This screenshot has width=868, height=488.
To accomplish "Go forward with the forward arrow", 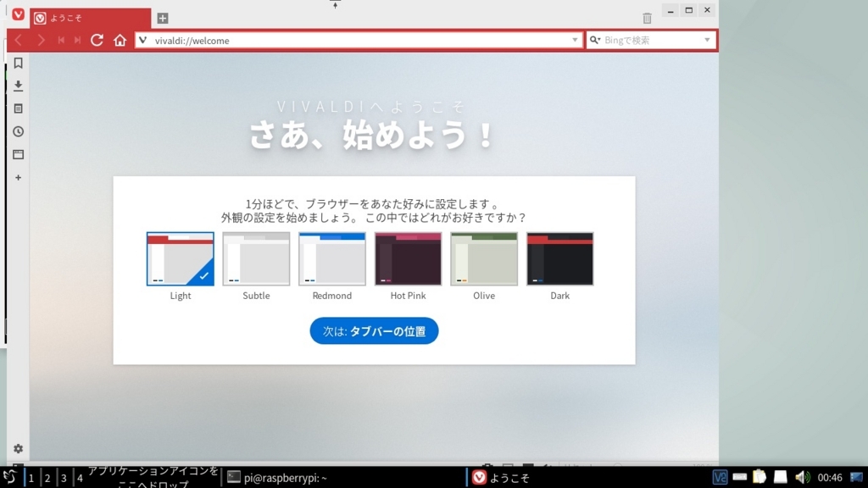I will [x=41, y=41].
